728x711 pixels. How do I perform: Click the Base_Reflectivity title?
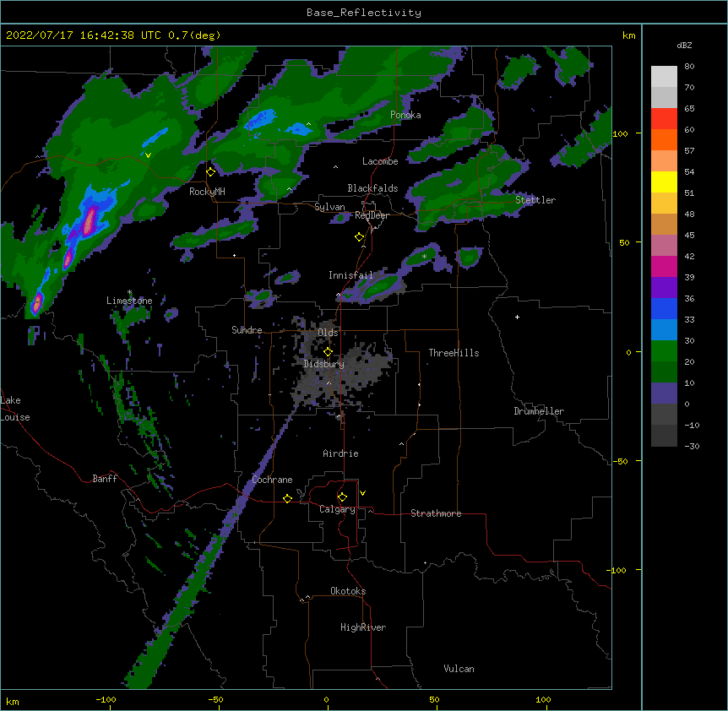click(x=364, y=13)
